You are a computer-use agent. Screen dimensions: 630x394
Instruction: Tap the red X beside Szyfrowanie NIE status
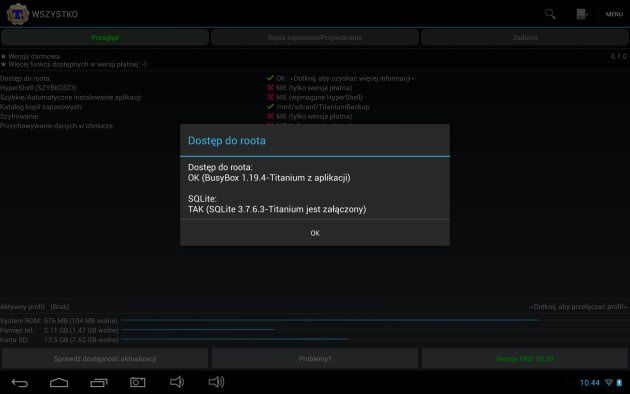[x=270, y=116]
